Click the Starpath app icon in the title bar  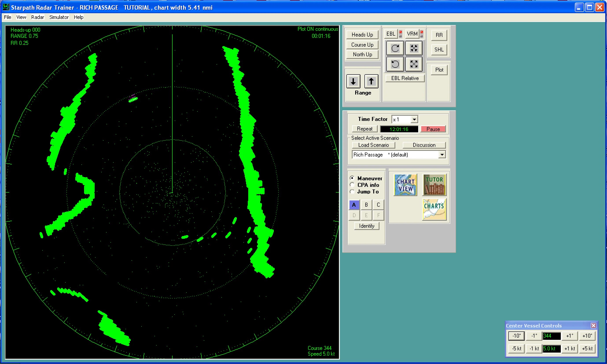point(6,7)
